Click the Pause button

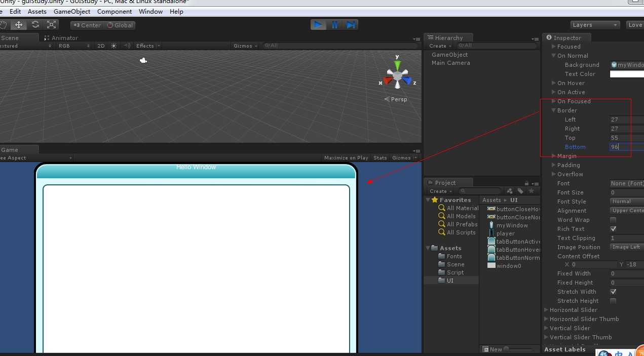pyautogui.click(x=334, y=24)
